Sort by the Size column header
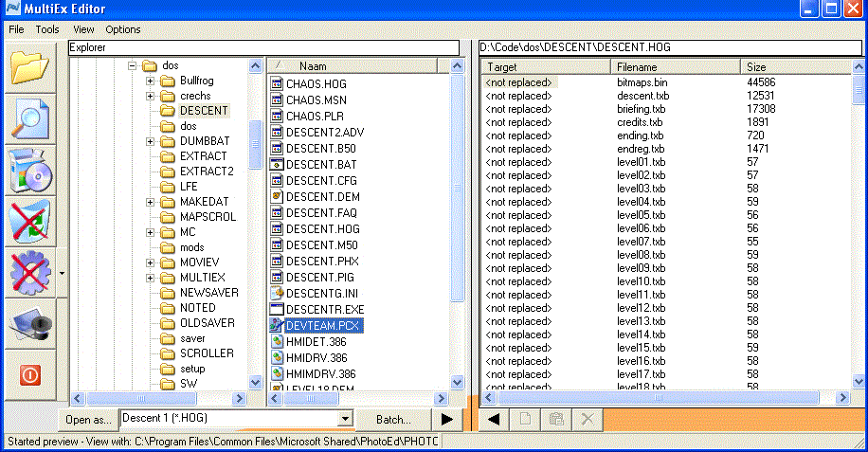 click(796, 67)
